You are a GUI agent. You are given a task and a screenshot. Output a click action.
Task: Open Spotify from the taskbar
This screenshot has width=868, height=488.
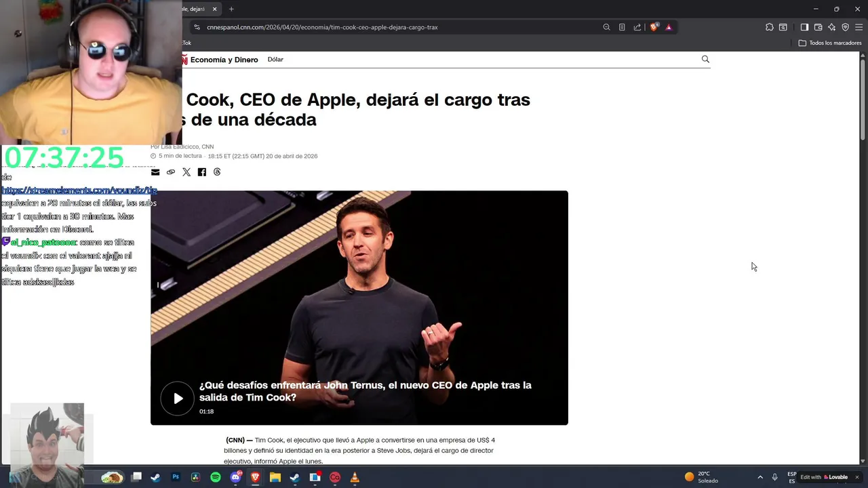pos(216,477)
